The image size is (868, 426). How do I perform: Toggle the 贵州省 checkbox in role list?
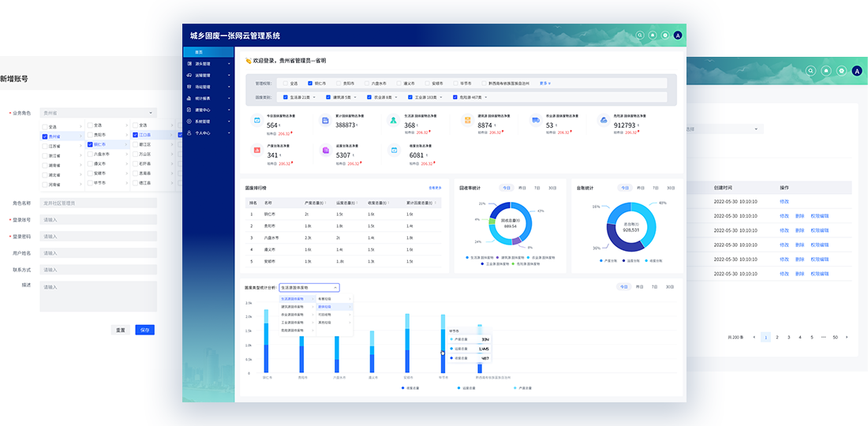45,136
